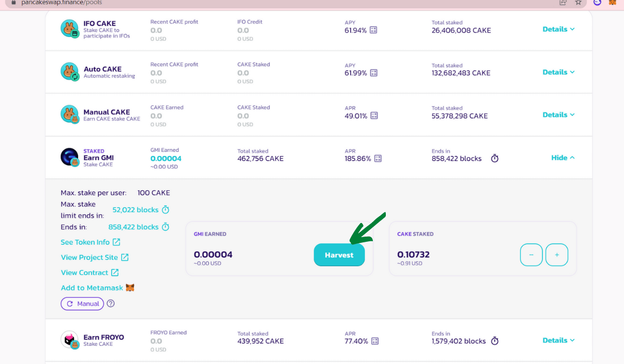Open APY calculator for IFO CAKE 61.94%
Image resolution: width=624 pixels, height=364 pixels.
point(373,30)
